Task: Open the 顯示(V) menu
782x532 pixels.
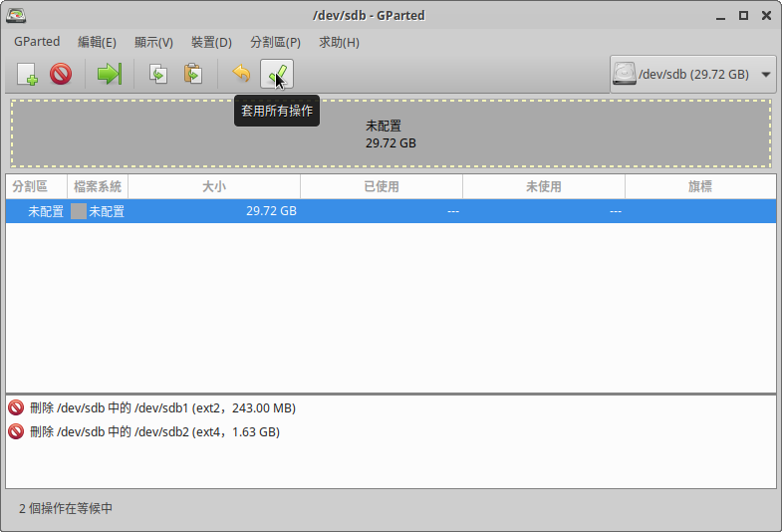Action: point(153,42)
